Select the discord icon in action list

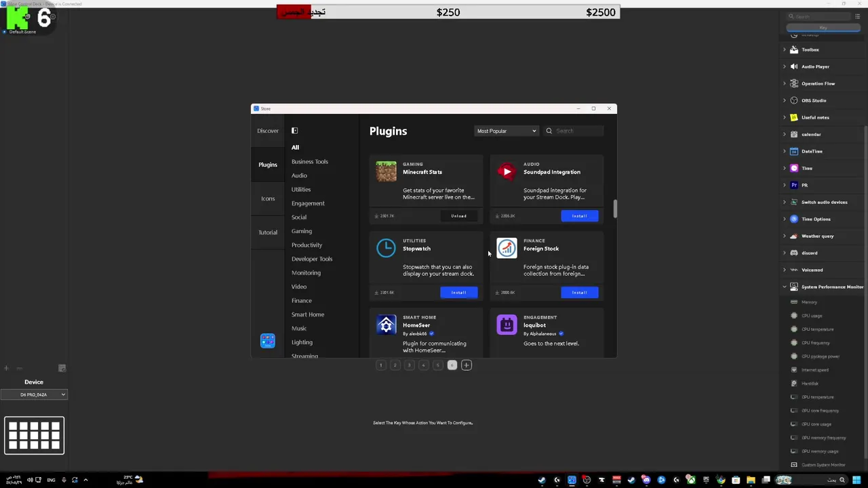[x=794, y=253]
